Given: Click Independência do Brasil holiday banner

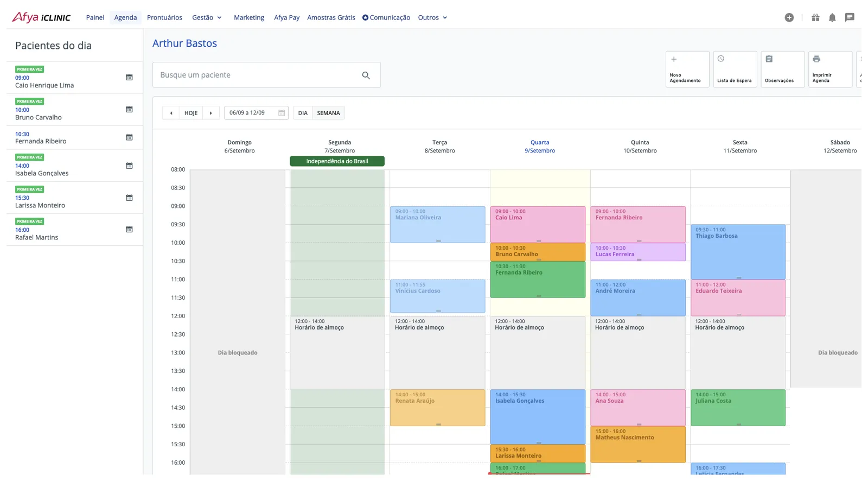Looking at the screenshot, I should point(337,161).
